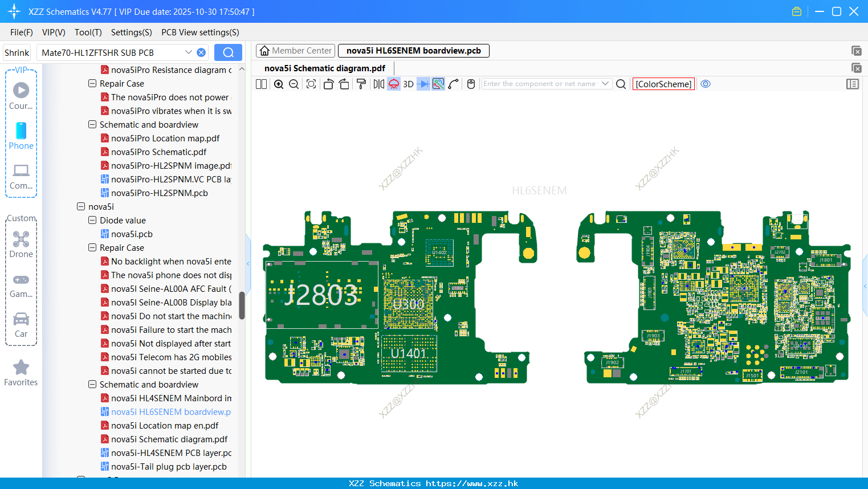The width and height of the screenshot is (868, 489).
Task: Open the Member Center tab
Action: click(295, 51)
